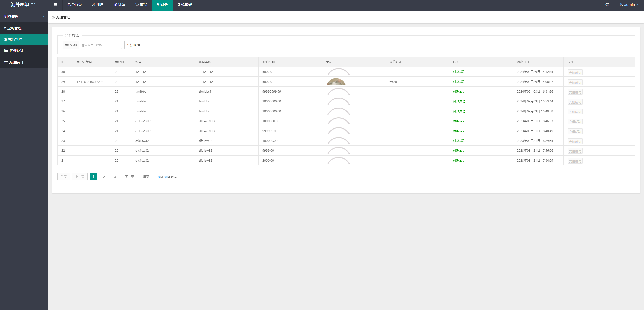Click the refresh icon in top bar
This screenshot has height=310, width=644.
607,5
